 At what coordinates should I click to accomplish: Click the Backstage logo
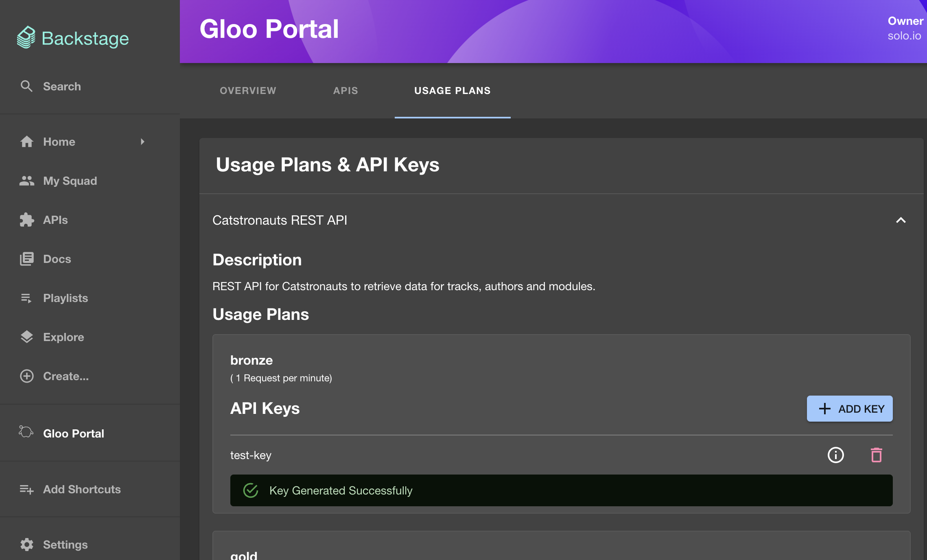tap(73, 38)
